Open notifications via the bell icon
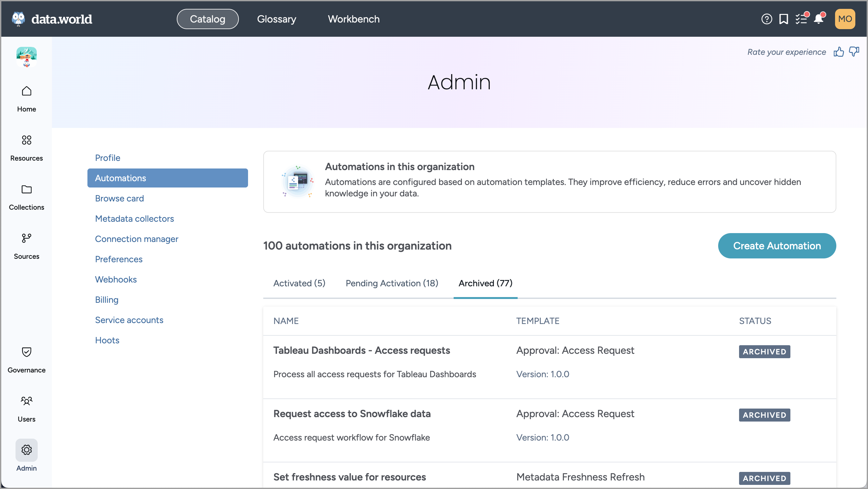 [818, 19]
